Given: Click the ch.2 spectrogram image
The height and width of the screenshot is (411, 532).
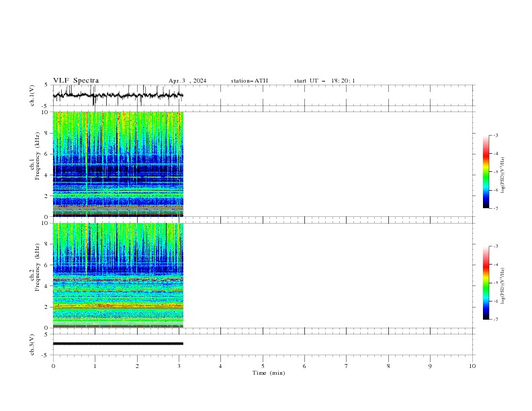Looking at the screenshot, I should tap(118, 275).
